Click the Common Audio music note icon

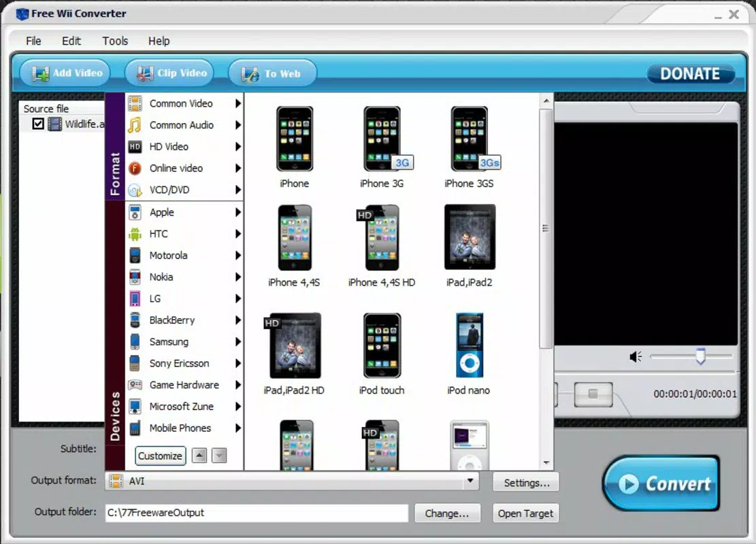pos(135,125)
